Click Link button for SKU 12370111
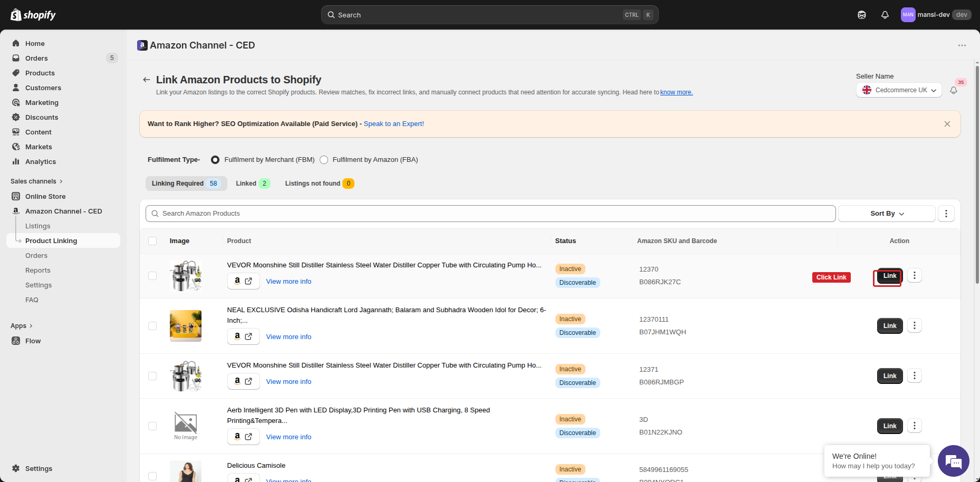980x482 pixels. pos(890,326)
